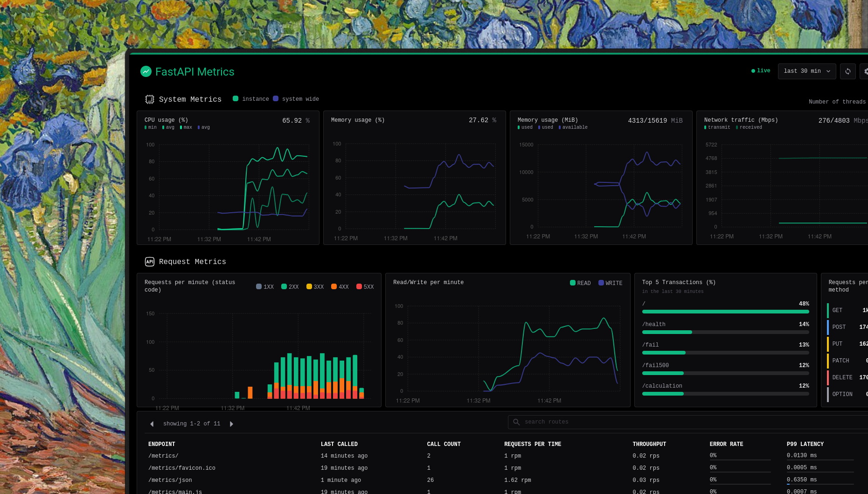Go to next page of endpoints

[x=231, y=424]
